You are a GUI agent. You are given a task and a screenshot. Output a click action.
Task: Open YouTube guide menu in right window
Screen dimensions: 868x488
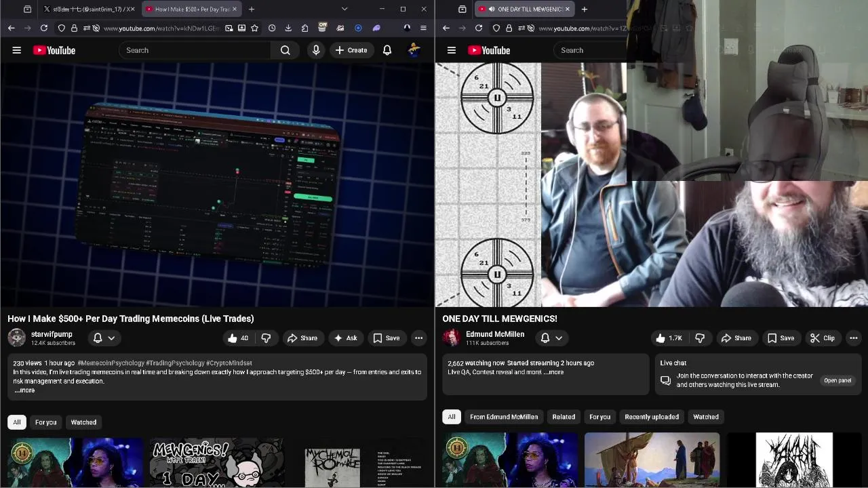(452, 50)
